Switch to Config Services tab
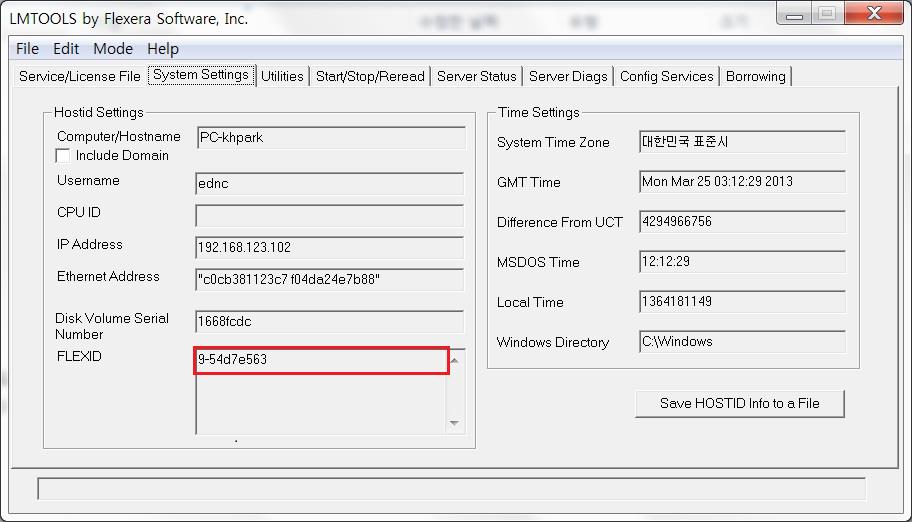 [x=667, y=76]
